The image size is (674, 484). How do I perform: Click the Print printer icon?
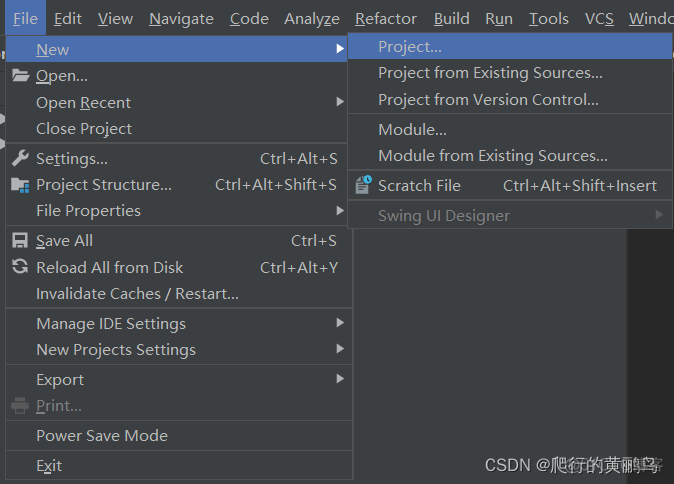click(x=20, y=406)
